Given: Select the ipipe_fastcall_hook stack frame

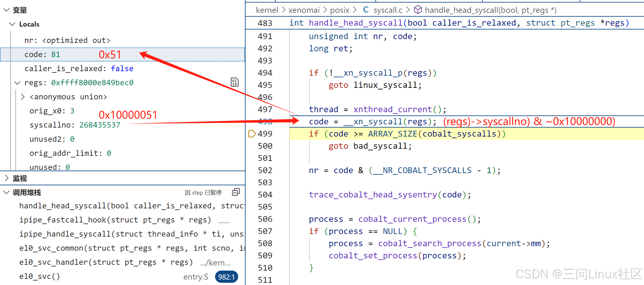Looking at the screenshot, I should point(122,220).
